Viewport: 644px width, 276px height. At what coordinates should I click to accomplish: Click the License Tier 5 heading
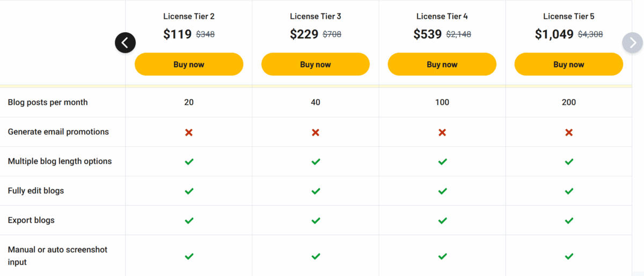(x=569, y=16)
